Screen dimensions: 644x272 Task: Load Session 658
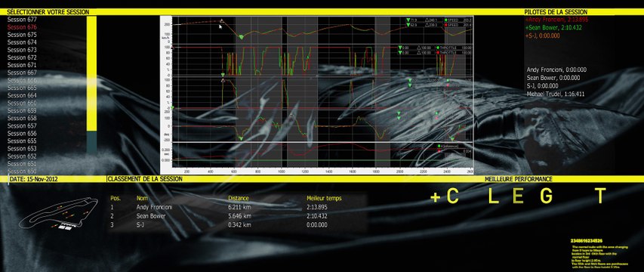(22, 119)
